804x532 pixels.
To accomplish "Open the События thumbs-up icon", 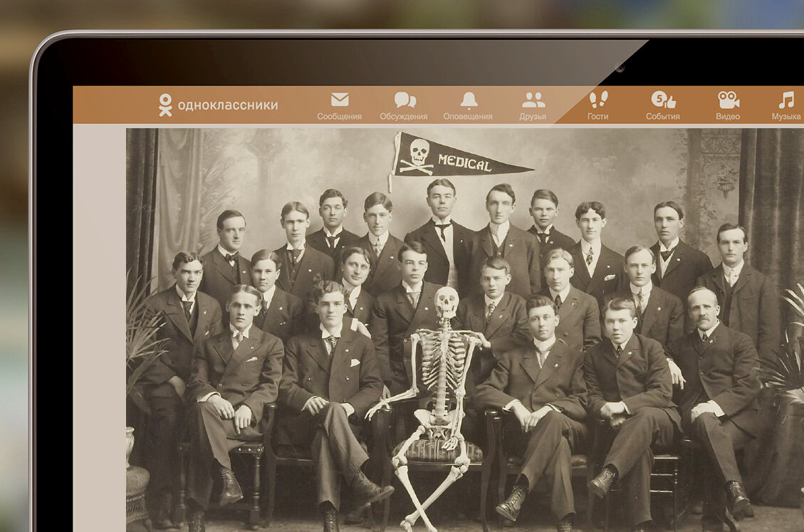I will coord(664,99).
